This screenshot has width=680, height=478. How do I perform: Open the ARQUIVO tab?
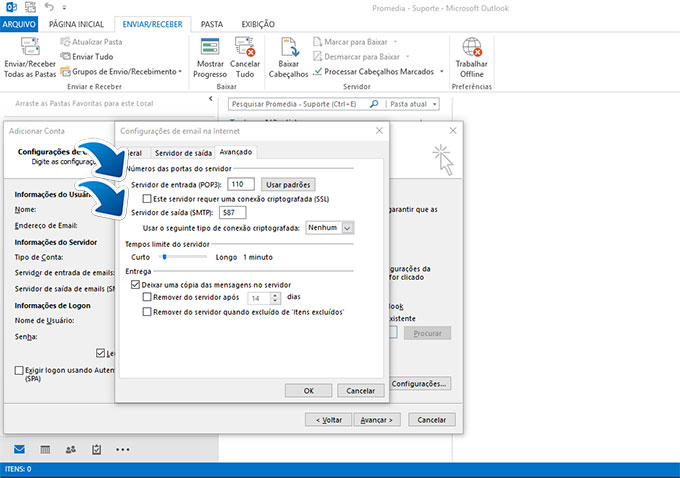click(x=19, y=24)
